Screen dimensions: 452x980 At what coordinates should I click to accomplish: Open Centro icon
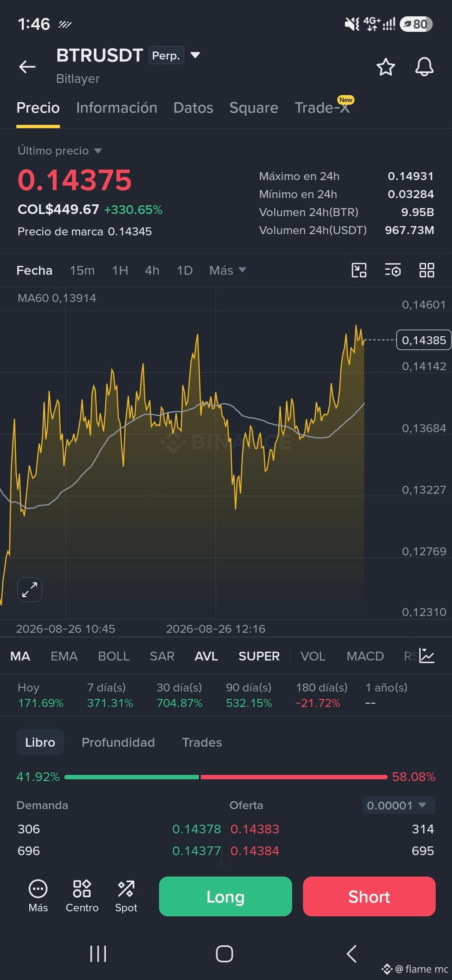[x=82, y=896]
